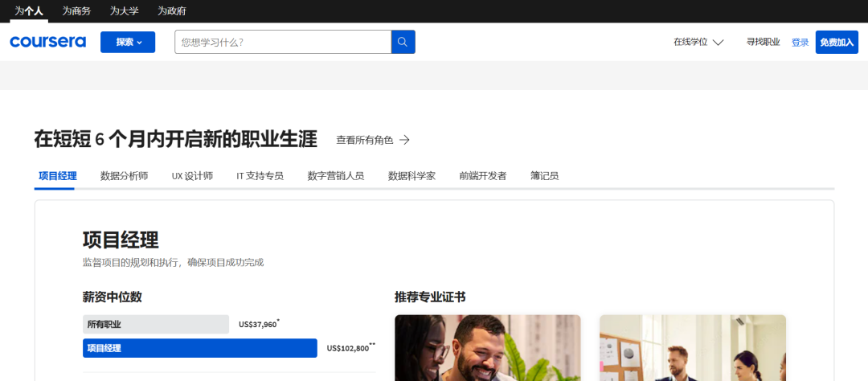Switch to the 前端开发者 tab
The image size is (868, 381).
pyautogui.click(x=483, y=176)
